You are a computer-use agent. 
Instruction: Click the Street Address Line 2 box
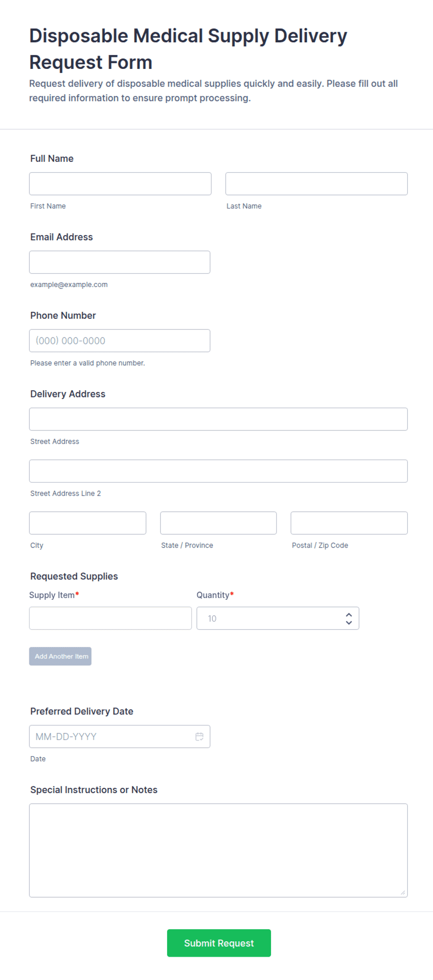[x=218, y=471]
